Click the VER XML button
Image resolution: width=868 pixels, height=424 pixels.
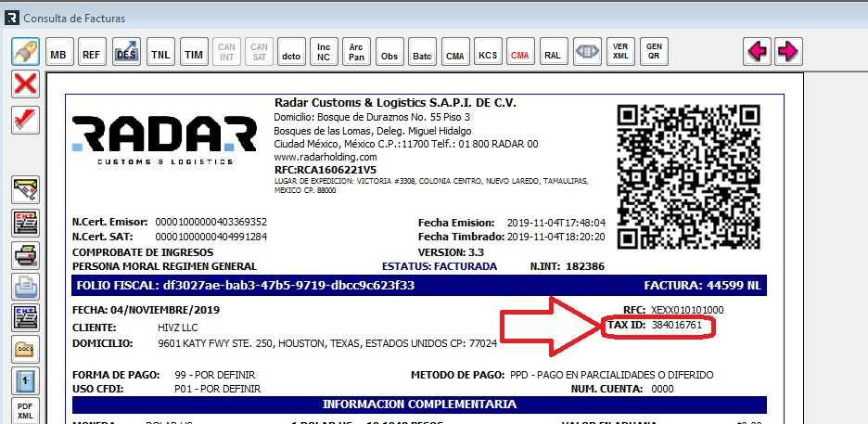[620, 51]
